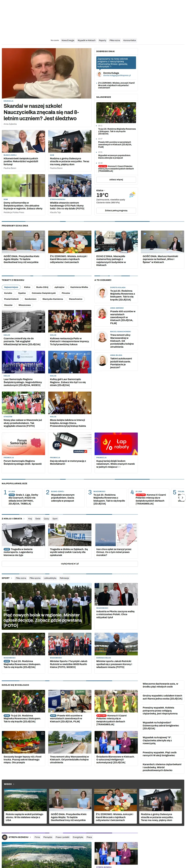Open Energetyka tab in Strefa Biznesu
The height and width of the screenshot is (868, 186).
coord(78,837)
